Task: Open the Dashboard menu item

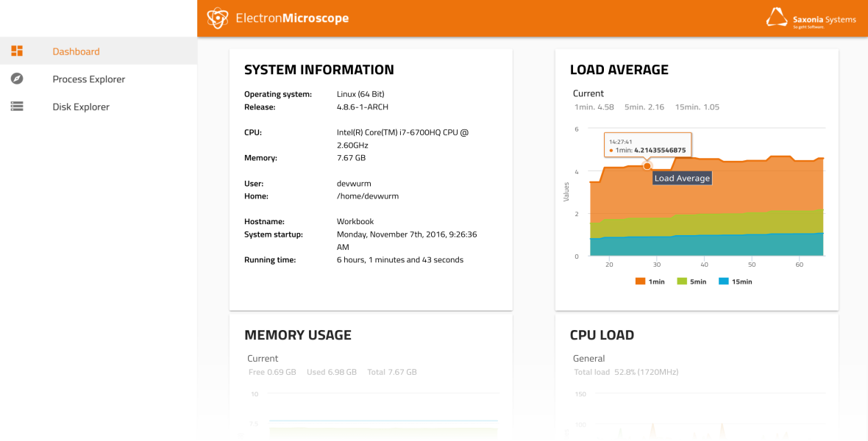Action: 76,51
